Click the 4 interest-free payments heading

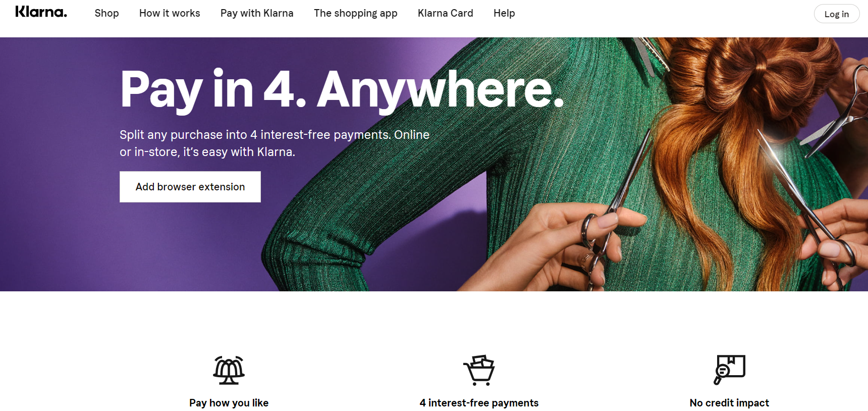[479, 403]
